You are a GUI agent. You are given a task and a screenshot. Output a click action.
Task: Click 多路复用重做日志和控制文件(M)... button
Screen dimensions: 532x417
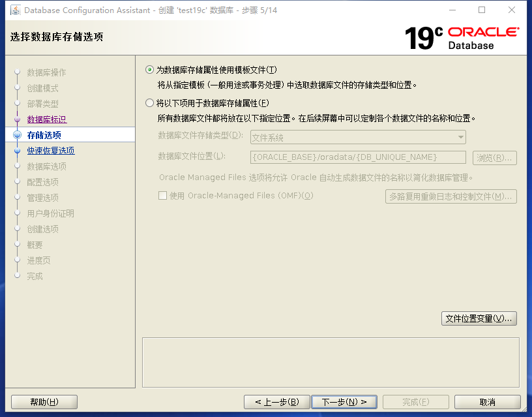[x=451, y=196]
